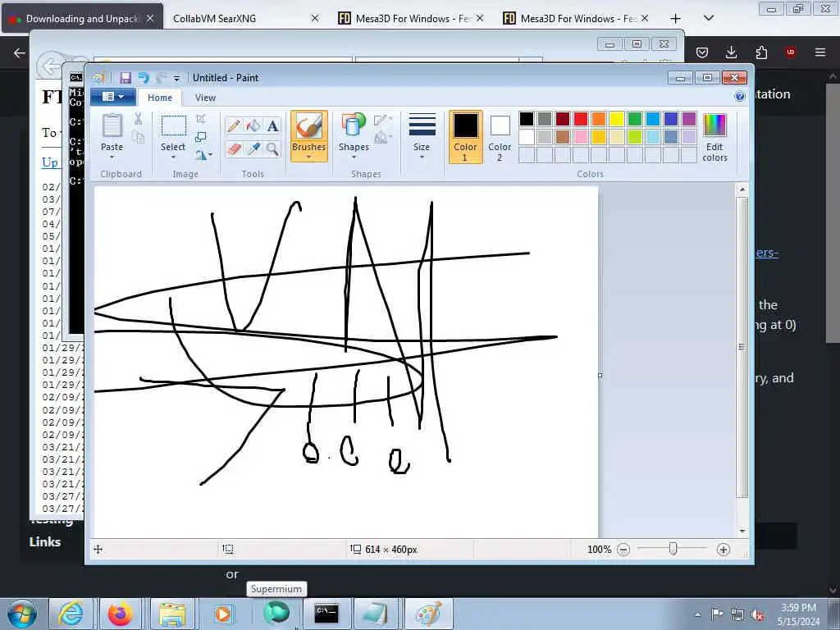
Task: Click the Edit colors button
Action: pyautogui.click(x=714, y=137)
